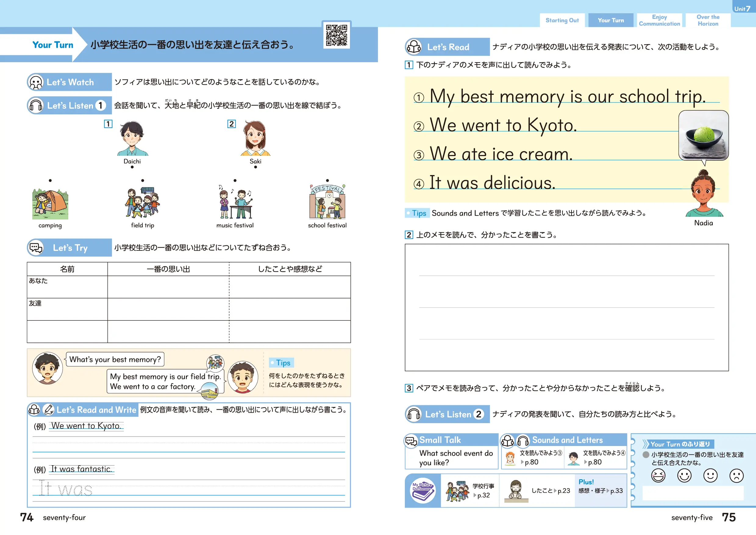Viewport: 756px width, 535px height.
Task: Open the Over the Horizon tab
Action: point(708,20)
